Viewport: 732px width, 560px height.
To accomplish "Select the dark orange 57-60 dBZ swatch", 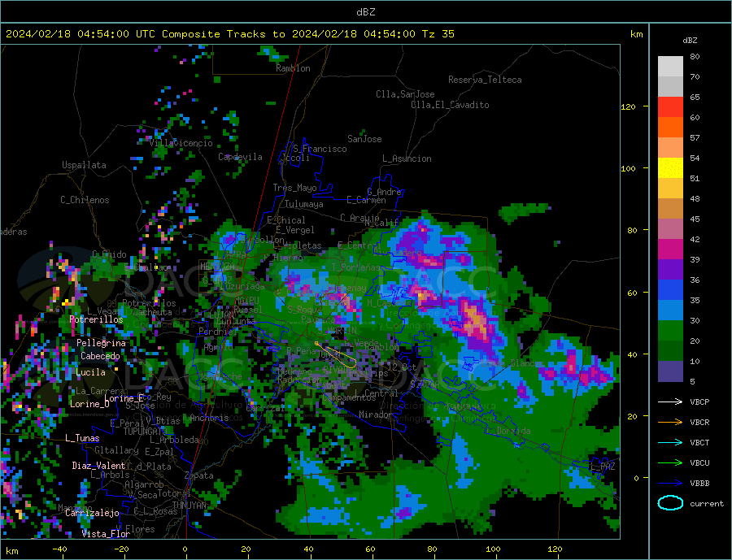I will click(x=670, y=128).
